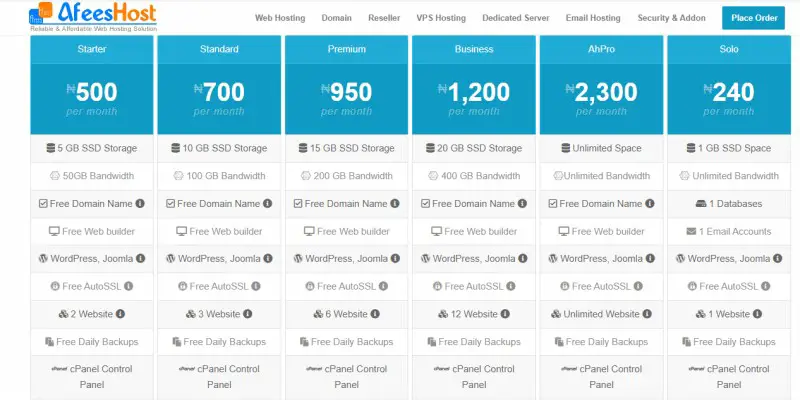800x400 pixels.
Task: Click the 50GB Bandwidth text
Action: 98,176
